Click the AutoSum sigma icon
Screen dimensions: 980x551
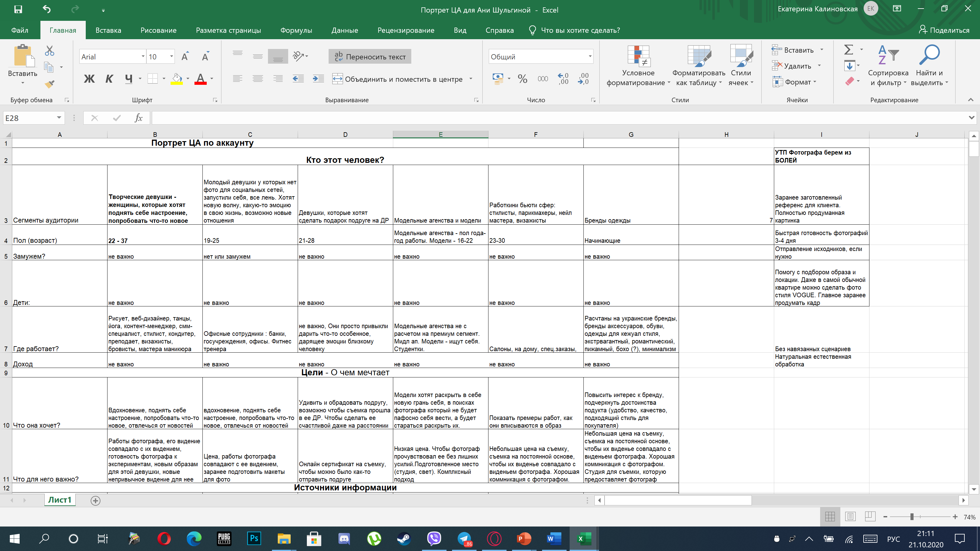849,50
